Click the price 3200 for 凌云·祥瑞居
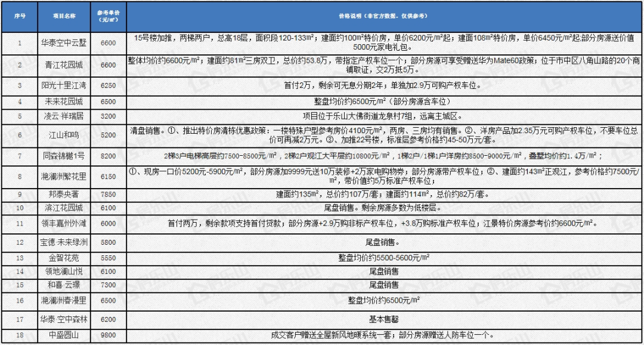 (x=109, y=116)
